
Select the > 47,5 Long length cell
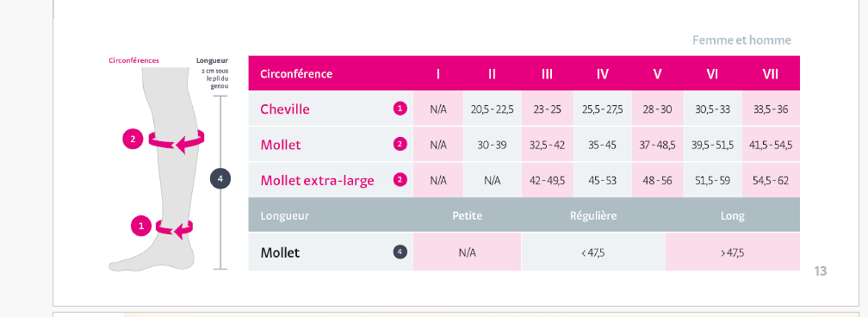click(x=732, y=252)
